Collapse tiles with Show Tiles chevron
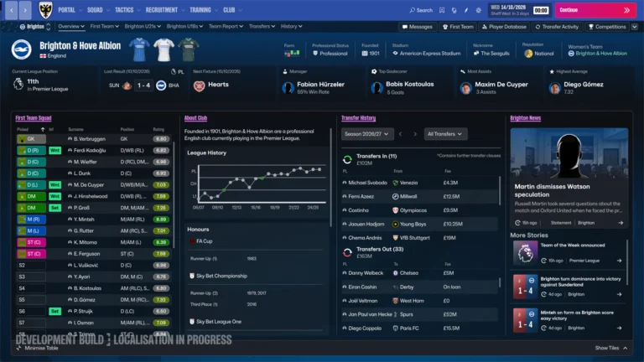644x362 pixels. point(625,348)
